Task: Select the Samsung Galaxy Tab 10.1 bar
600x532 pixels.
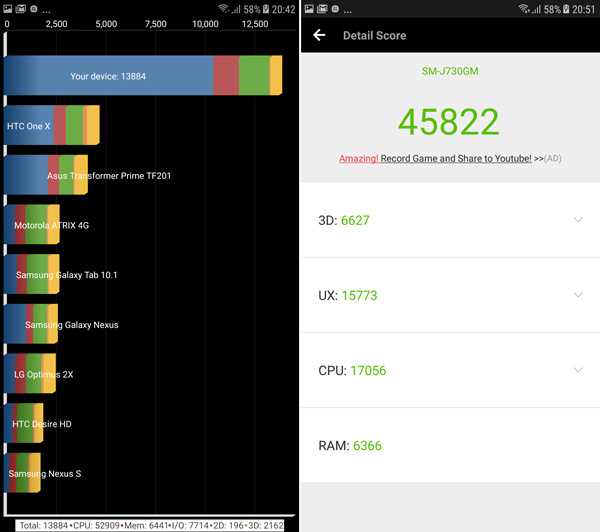Action: point(32,274)
